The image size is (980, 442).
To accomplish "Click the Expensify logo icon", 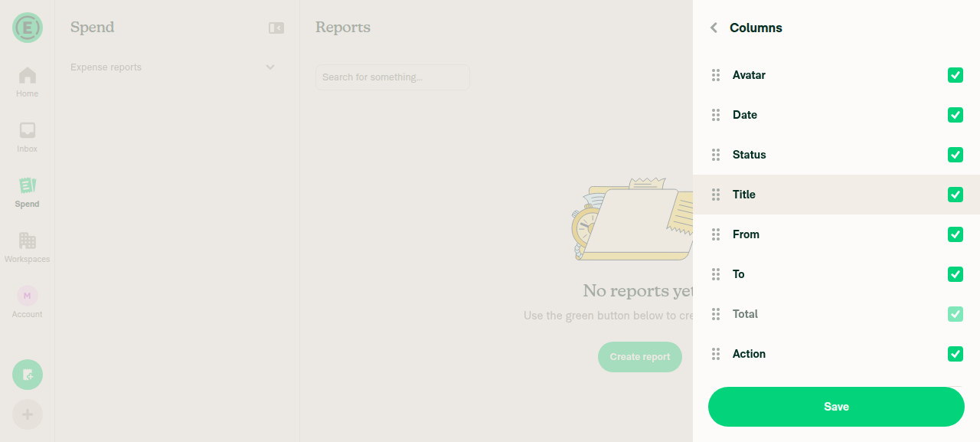I will tap(28, 28).
